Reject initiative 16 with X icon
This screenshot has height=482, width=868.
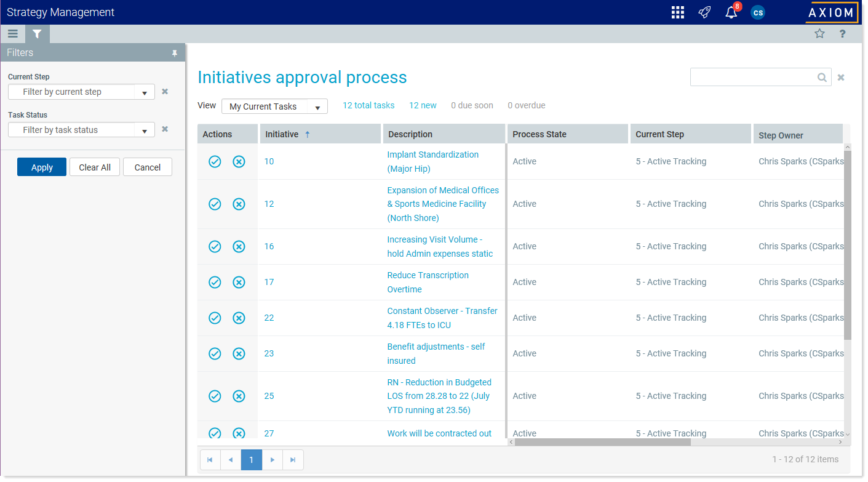click(x=239, y=246)
